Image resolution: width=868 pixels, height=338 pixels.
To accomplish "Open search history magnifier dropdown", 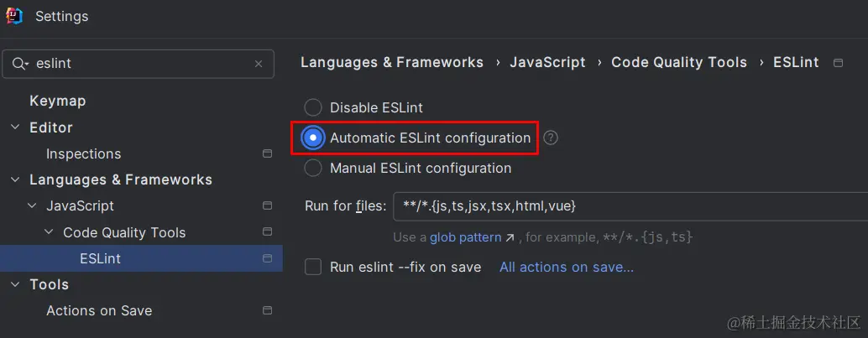I will [x=20, y=64].
